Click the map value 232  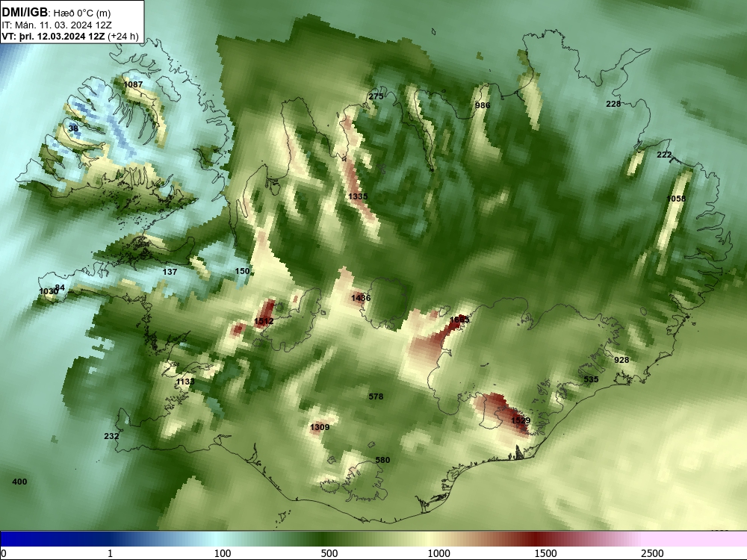pyautogui.click(x=111, y=436)
